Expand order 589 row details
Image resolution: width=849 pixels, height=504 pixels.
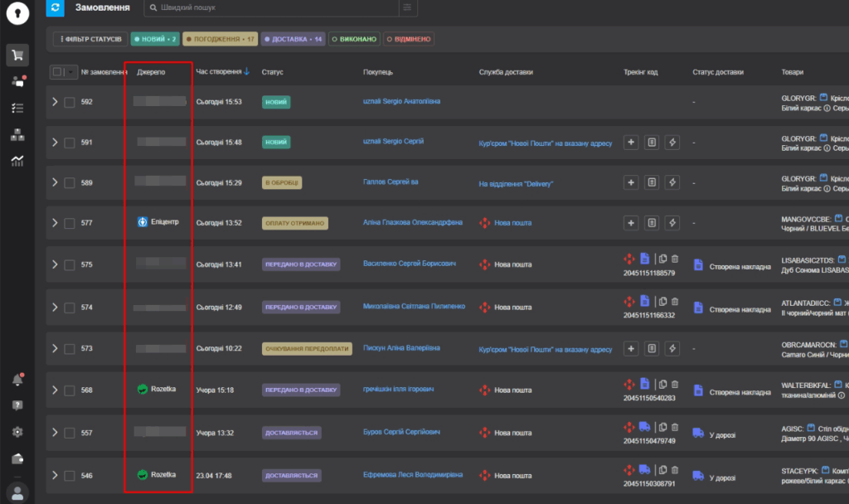click(55, 182)
